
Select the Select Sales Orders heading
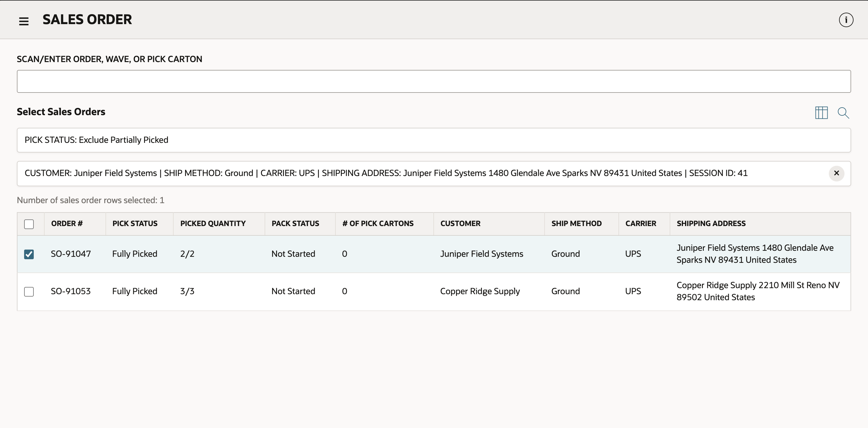pos(61,112)
